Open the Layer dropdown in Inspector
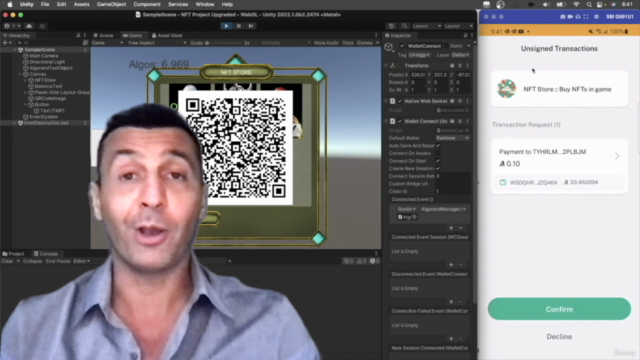 (x=460, y=55)
